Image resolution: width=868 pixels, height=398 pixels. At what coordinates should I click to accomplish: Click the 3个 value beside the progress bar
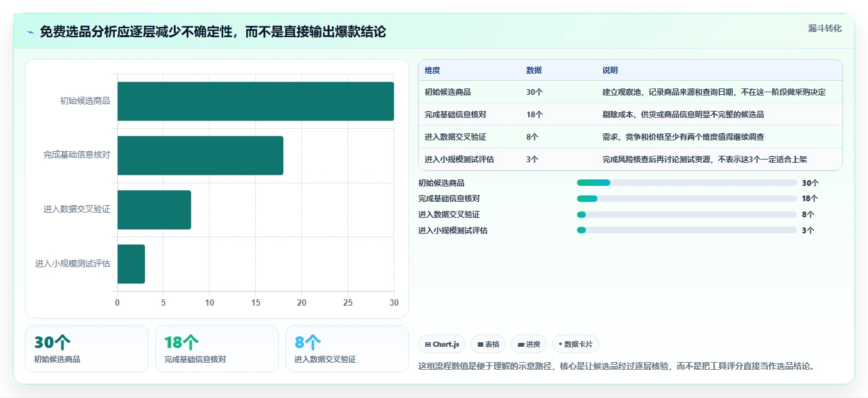pyautogui.click(x=808, y=231)
